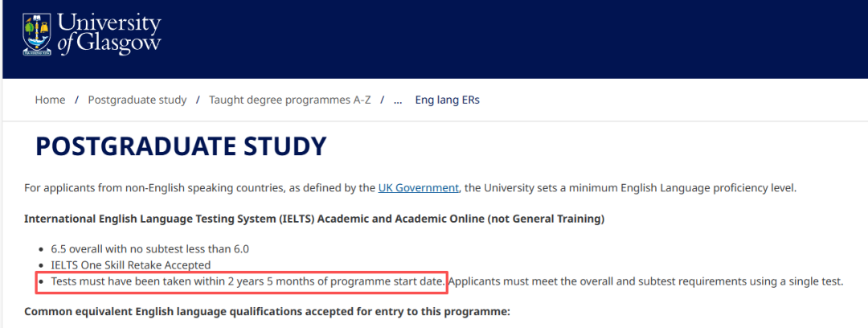Click the bold IELTS Academic heading line

click(x=314, y=219)
